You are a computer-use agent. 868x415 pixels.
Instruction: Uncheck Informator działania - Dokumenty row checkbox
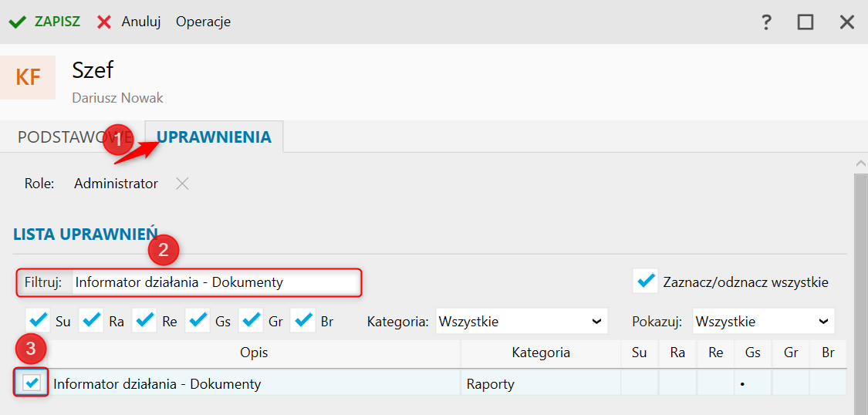[x=32, y=383]
